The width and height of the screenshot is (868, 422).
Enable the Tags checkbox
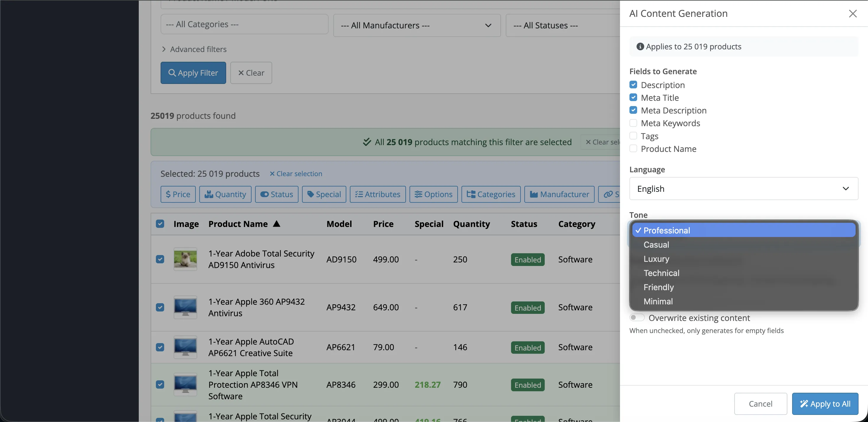pyautogui.click(x=633, y=136)
